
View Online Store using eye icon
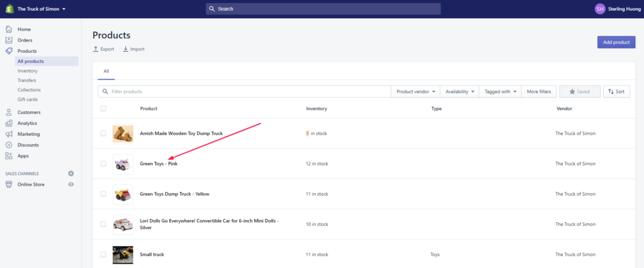[x=71, y=184]
